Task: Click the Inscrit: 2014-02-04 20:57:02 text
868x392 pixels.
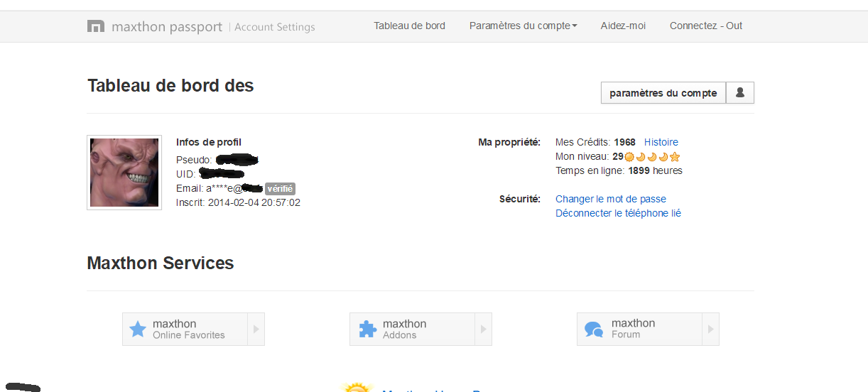Action: (x=238, y=202)
